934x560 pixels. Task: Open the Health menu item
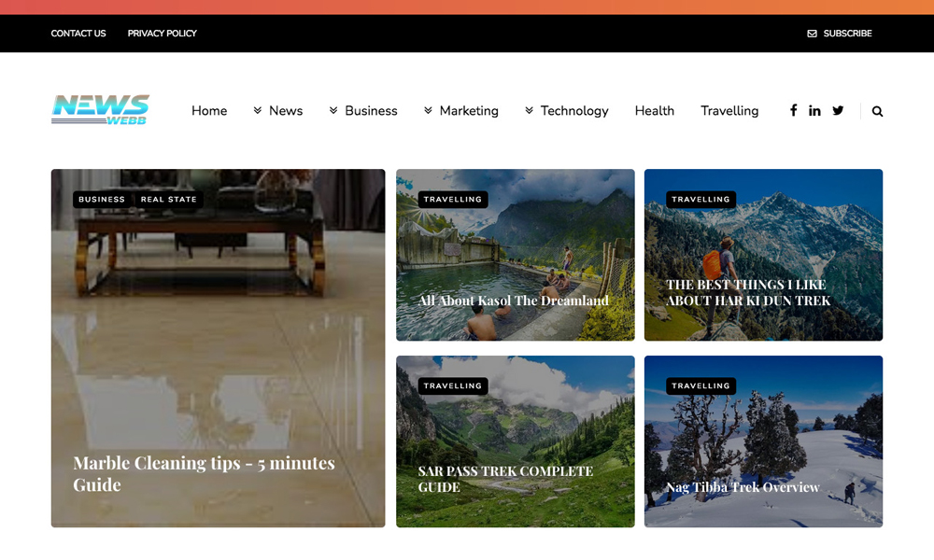coord(654,110)
